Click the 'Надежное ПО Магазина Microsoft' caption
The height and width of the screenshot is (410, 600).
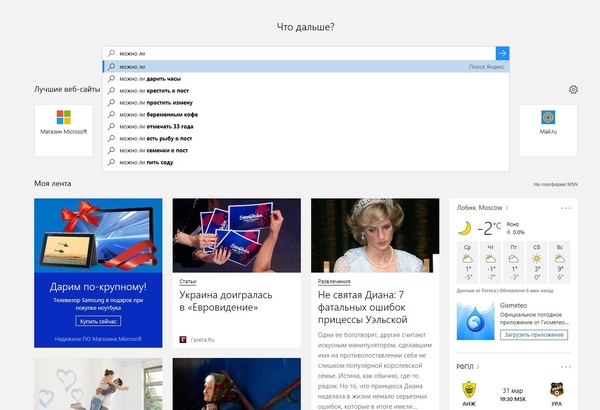click(x=98, y=339)
